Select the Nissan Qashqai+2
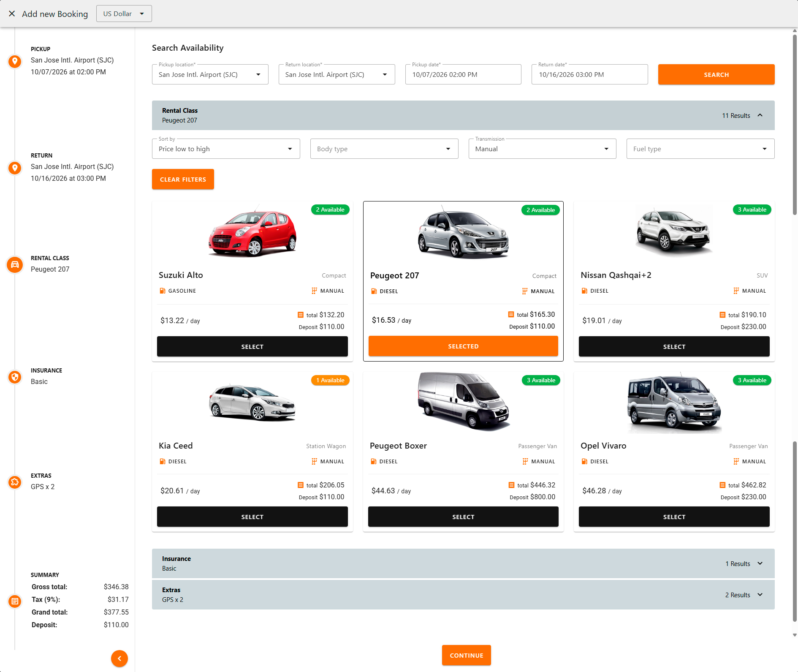This screenshot has height=672, width=798. [674, 346]
